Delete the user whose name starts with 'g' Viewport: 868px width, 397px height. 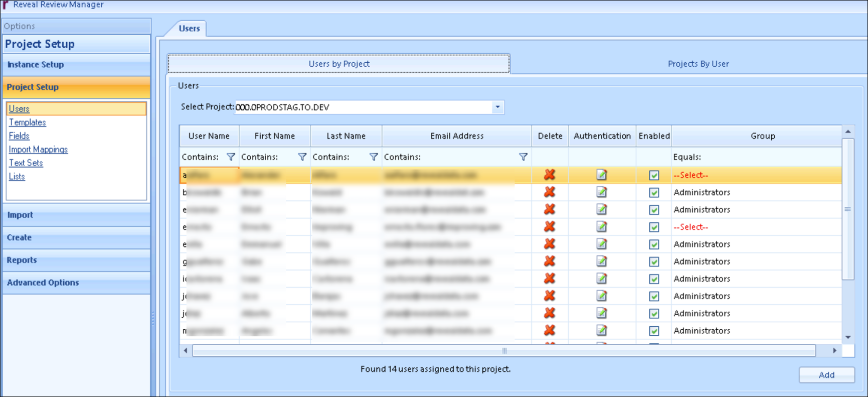[550, 261]
